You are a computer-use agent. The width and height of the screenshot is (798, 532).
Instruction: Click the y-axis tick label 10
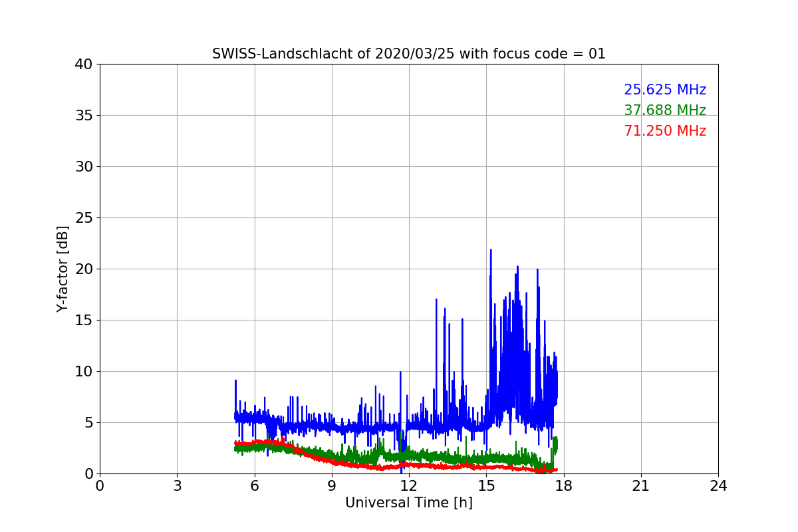(x=83, y=372)
